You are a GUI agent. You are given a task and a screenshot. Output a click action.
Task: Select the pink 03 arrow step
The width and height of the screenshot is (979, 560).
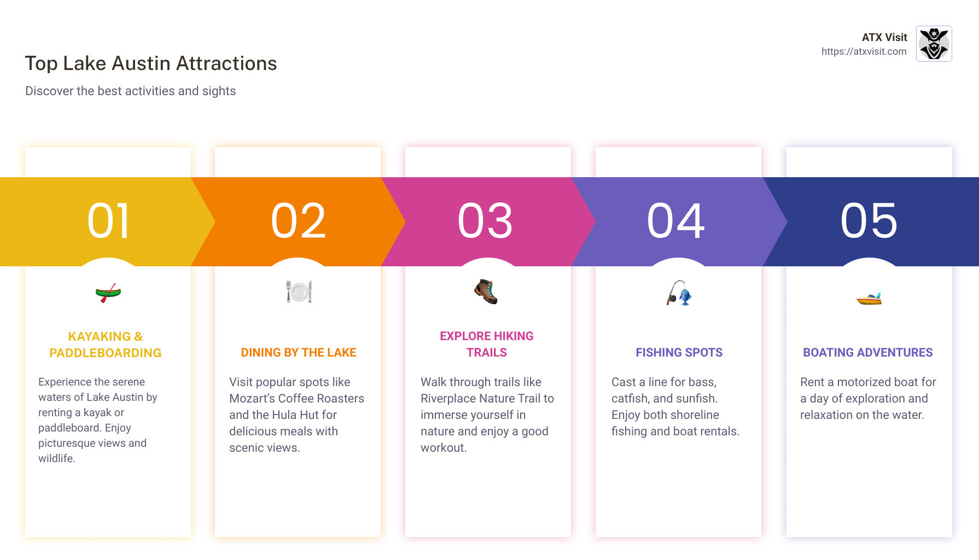(x=486, y=221)
